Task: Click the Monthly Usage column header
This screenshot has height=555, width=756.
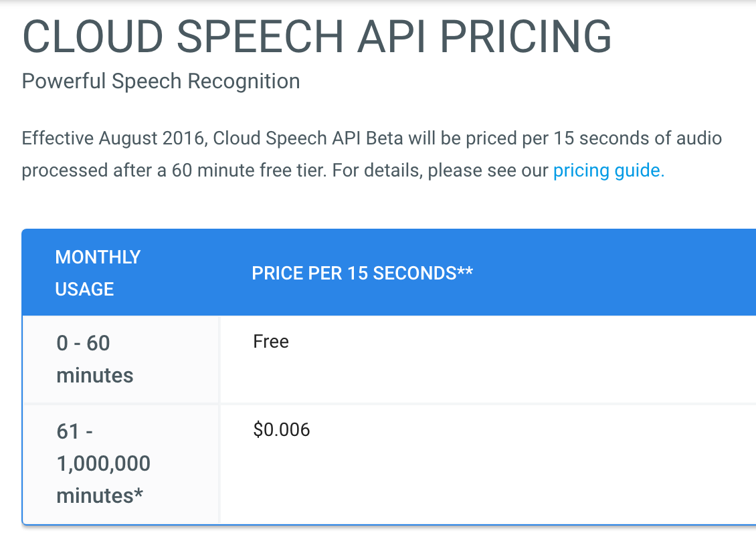Action: point(98,273)
